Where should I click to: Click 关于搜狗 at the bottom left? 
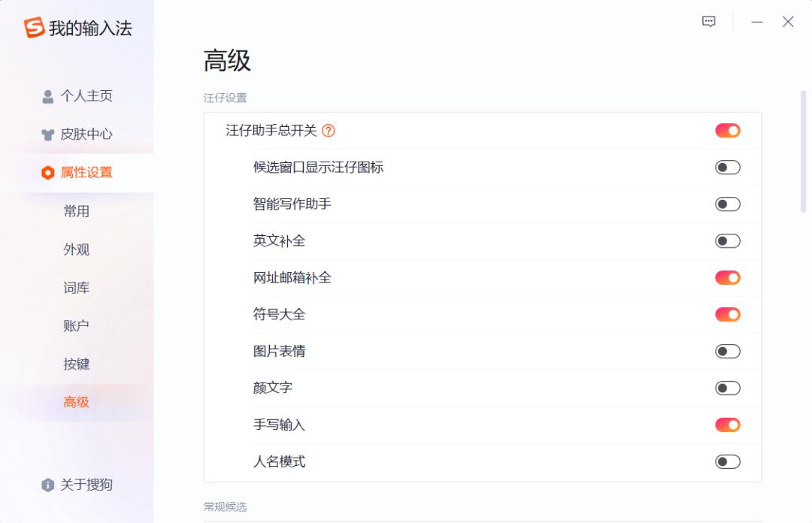[x=85, y=485]
